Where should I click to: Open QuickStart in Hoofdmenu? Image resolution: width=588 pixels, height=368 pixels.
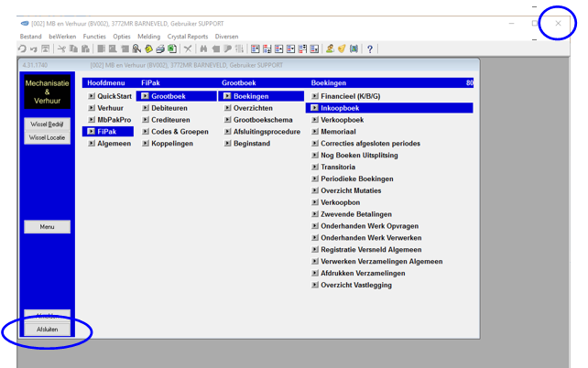pyautogui.click(x=114, y=96)
